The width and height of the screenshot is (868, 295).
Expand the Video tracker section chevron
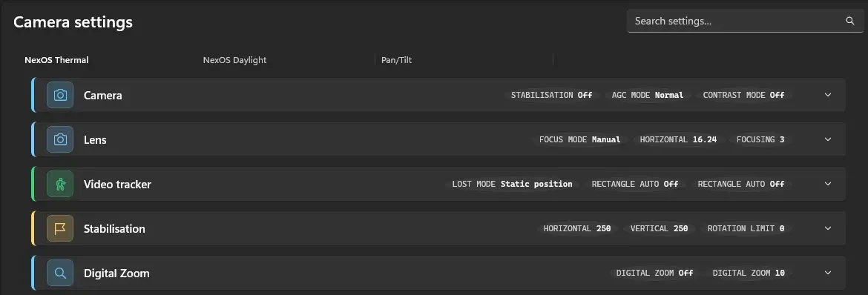pos(828,184)
